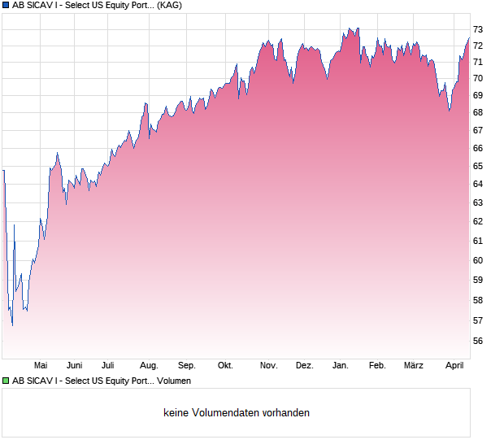Click the 65 price axis value
Image resolution: width=504 pixels, height=444 pixels.
[478, 166]
